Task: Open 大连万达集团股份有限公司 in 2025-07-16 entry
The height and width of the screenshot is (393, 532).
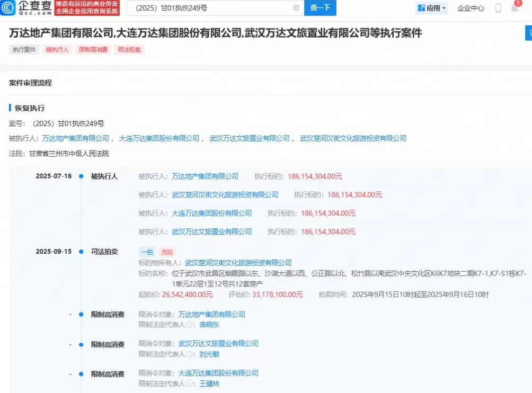Action: click(x=212, y=213)
